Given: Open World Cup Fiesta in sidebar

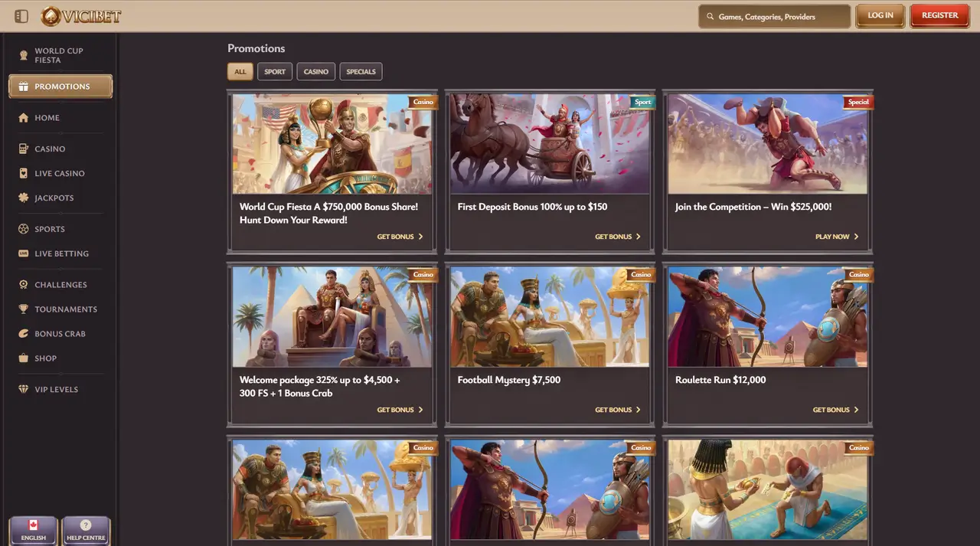Looking at the screenshot, I should click(x=60, y=55).
